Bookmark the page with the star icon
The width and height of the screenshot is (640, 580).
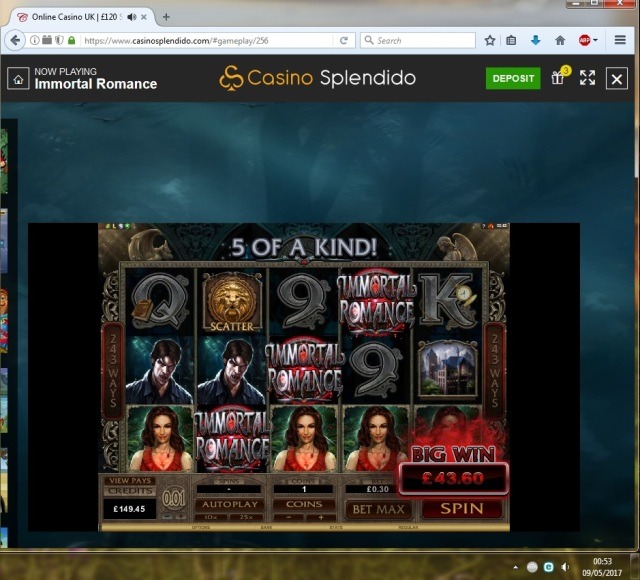(x=490, y=40)
